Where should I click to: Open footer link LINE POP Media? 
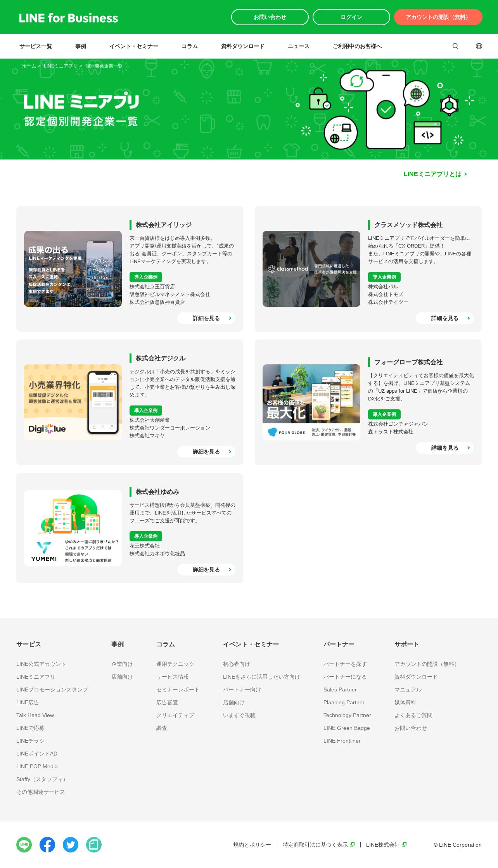(x=37, y=766)
